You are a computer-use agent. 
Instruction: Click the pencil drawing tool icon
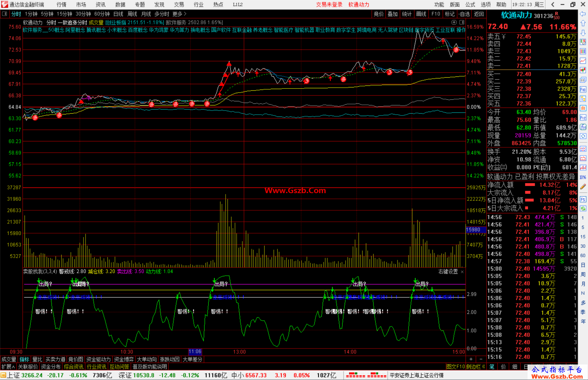pos(583,187)
